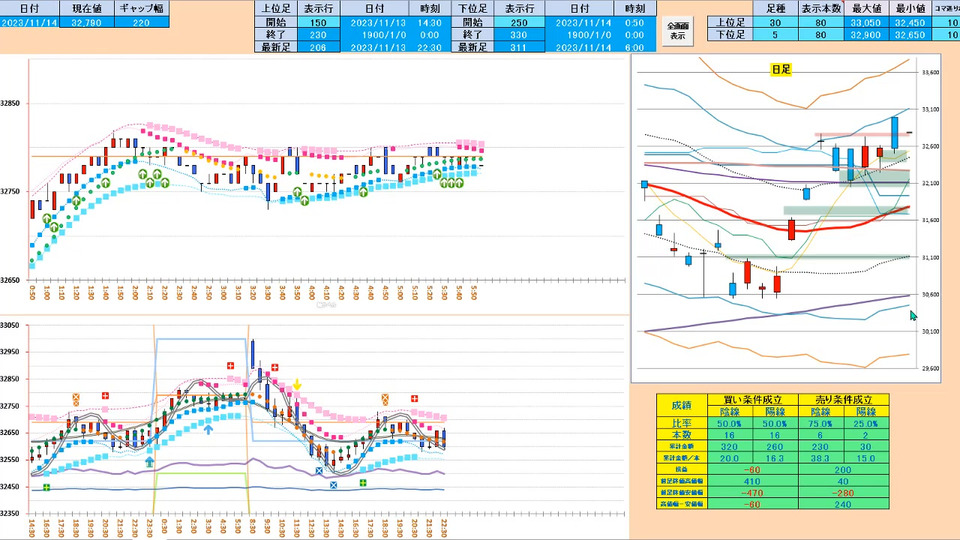Click the 買い条件成立 header cell
Image resolution: width=960 pixels, height=540 pixels.
[x=752, y=399]
